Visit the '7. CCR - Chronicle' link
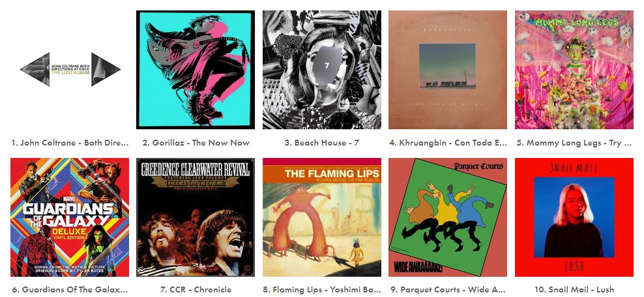The height and width of the screenshot is (297, 644). 196,290
